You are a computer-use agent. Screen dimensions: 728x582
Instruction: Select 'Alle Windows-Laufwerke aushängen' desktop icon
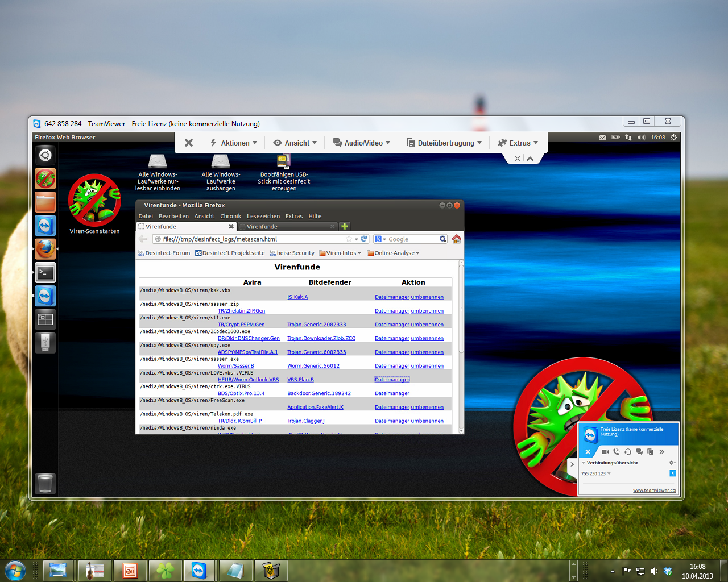(x=221, y=173)
